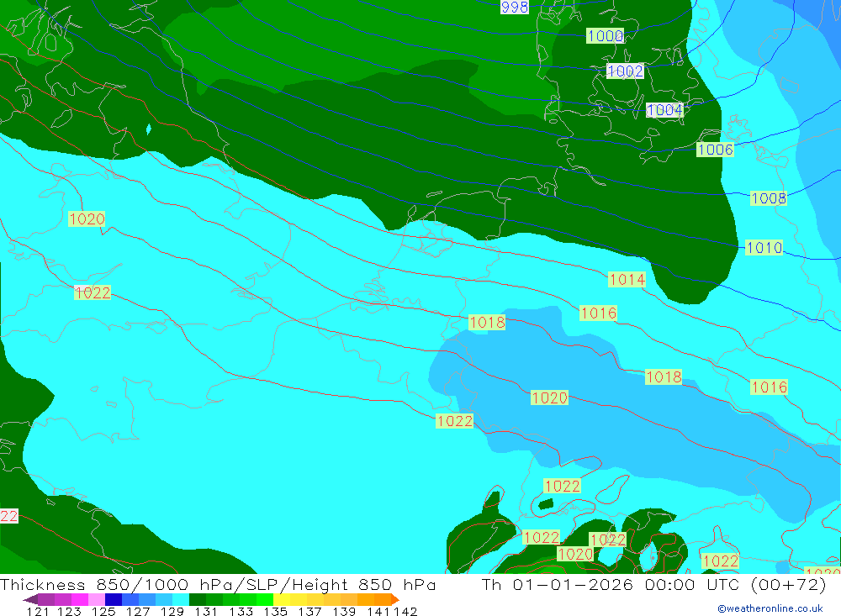841x616 pixels.
Task: Click the blue 1006 isobar label
Action: [x=715, y=150]
